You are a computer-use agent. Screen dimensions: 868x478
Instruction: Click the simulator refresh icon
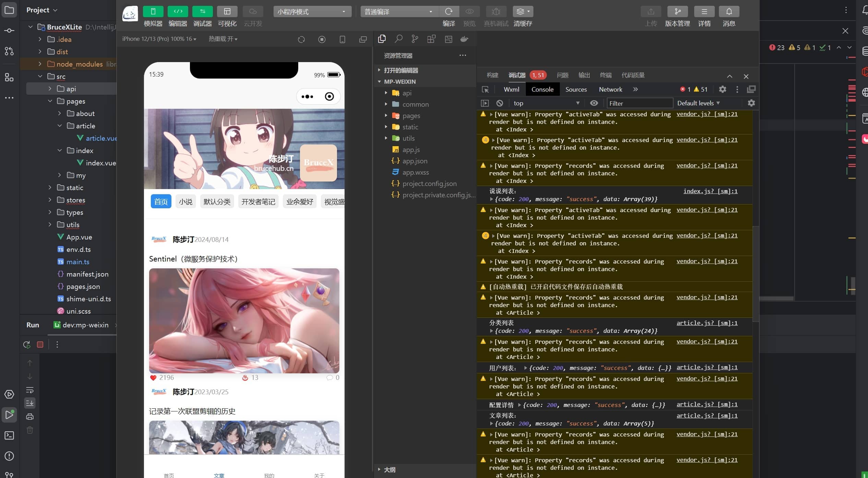[301, 39]
